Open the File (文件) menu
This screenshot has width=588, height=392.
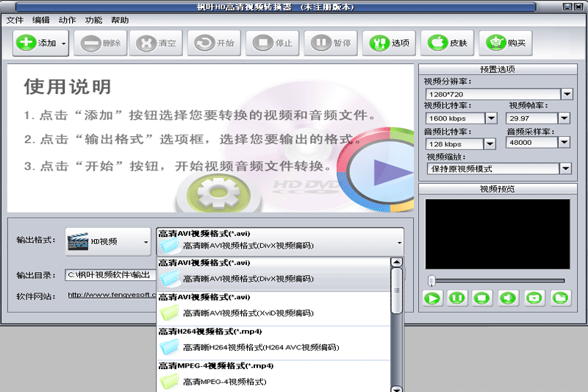(x=15, y=21)
